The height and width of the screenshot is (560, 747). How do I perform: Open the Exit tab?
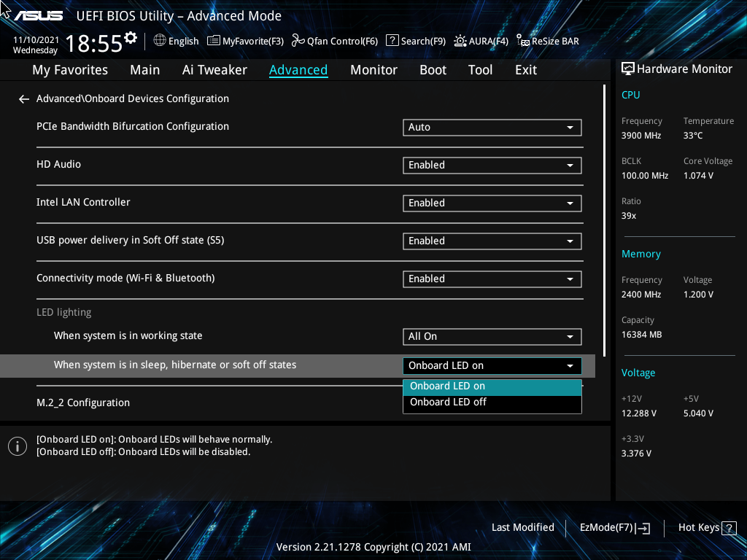coord(526,70)
